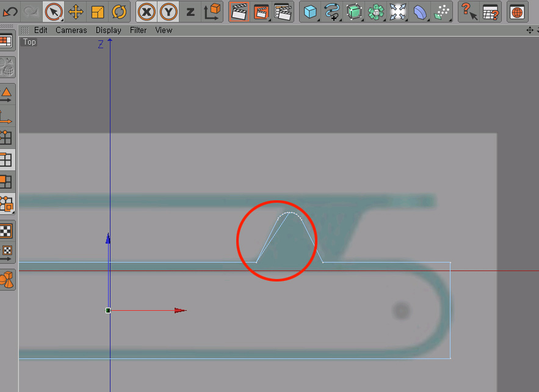Open the Filter menu
The height and width of the screenshot is (392, 539).
point(138,31)
